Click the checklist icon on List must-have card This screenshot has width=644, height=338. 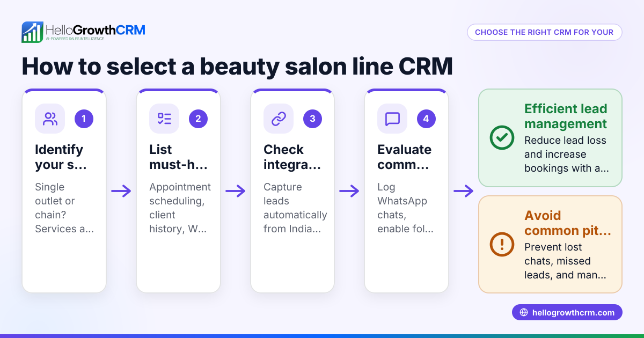point(164,119)
